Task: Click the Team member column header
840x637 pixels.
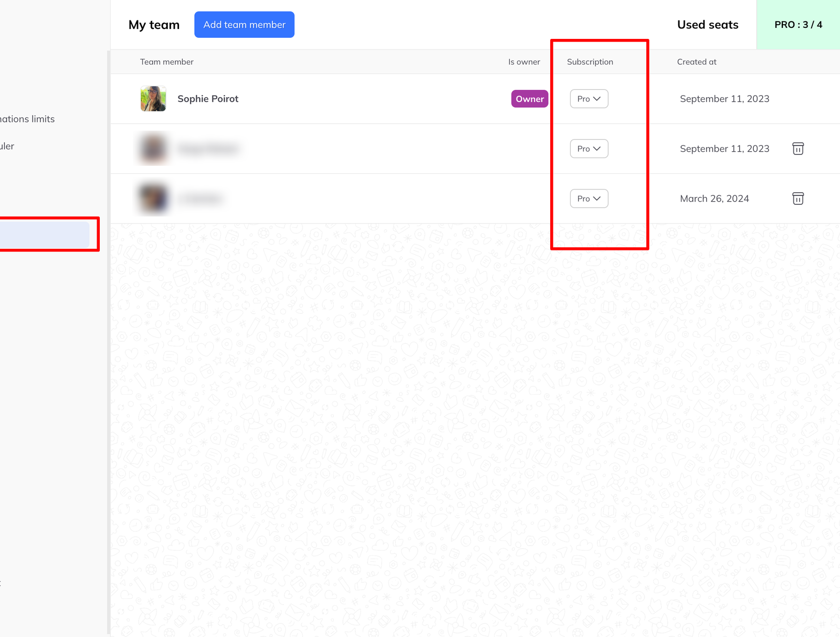Action: [167, 62]
